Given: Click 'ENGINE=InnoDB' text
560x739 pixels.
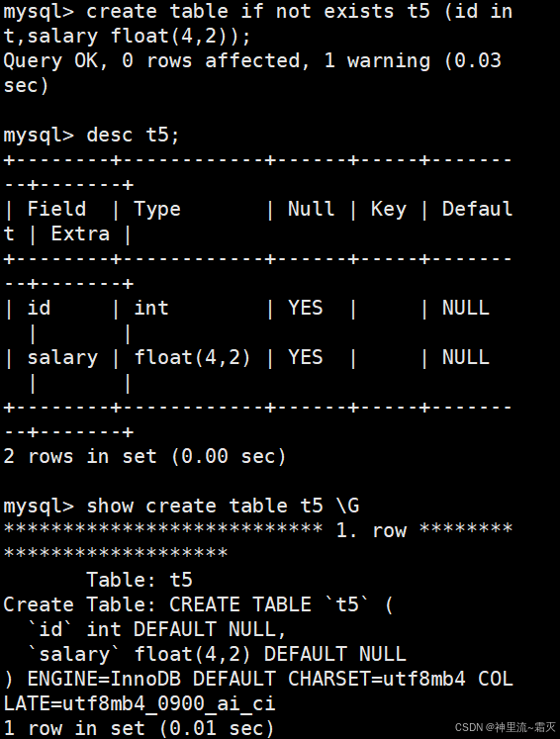Looking at the screenshot, I should 104,679.
